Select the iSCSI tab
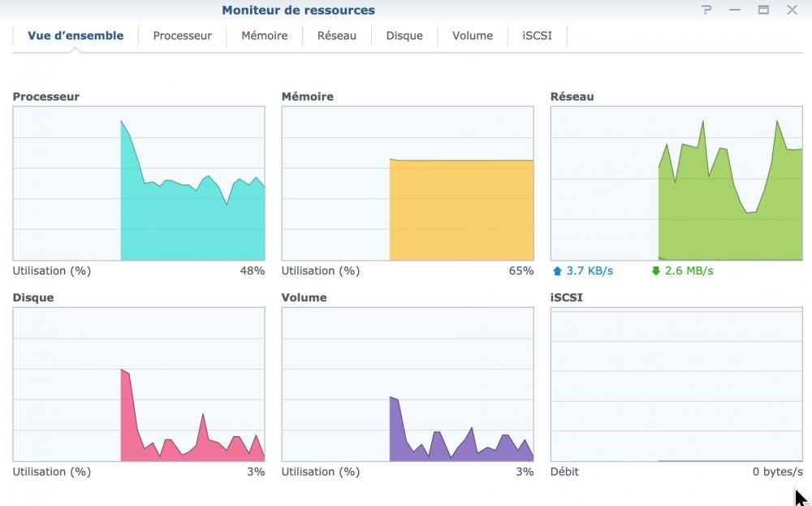 pos(537,36)
